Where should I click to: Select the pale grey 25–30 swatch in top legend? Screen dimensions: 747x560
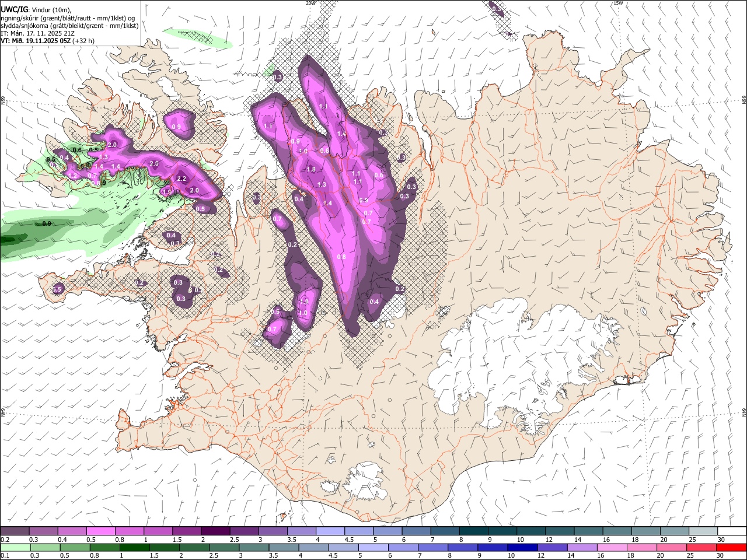pyautogui.click(x=703, y=531)
